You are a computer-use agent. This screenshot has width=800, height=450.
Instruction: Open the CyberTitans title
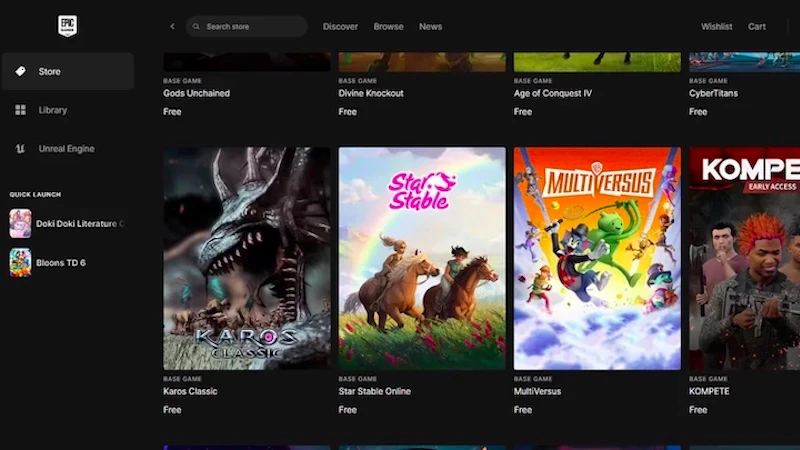[713, 93]
